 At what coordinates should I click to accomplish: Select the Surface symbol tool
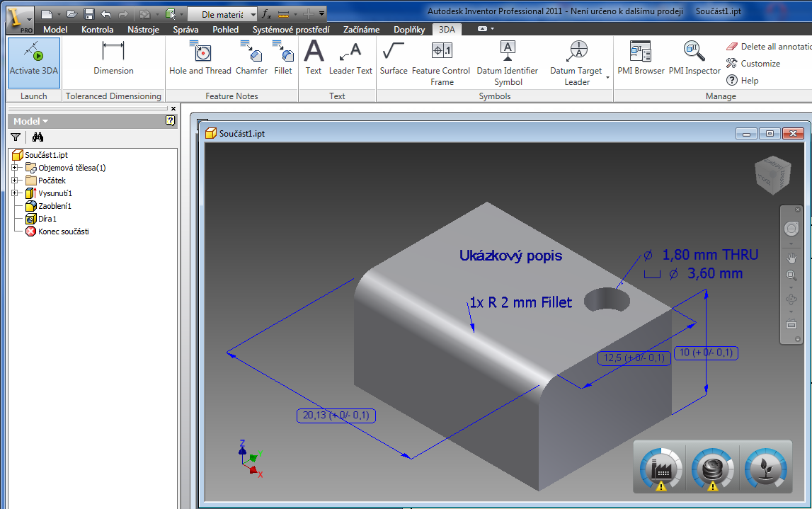pyautogui.click(x=394, y=59)
